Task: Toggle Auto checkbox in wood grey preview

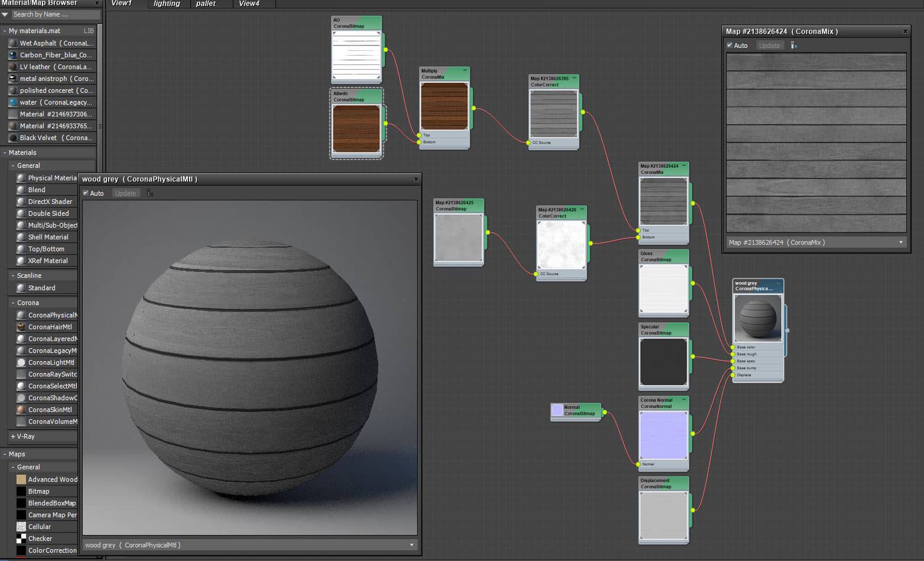Action: 86,193
